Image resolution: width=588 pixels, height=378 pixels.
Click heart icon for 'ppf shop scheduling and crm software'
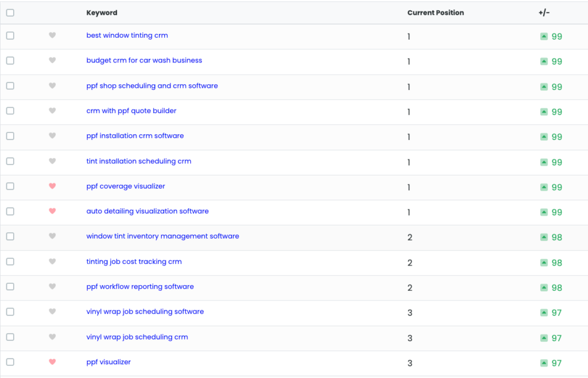point(52,86)
